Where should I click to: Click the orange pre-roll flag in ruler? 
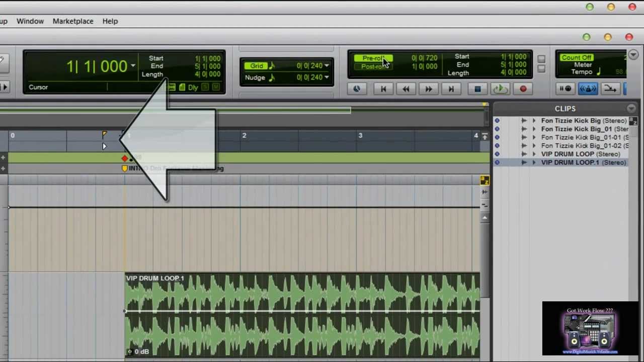pos(104,135)
